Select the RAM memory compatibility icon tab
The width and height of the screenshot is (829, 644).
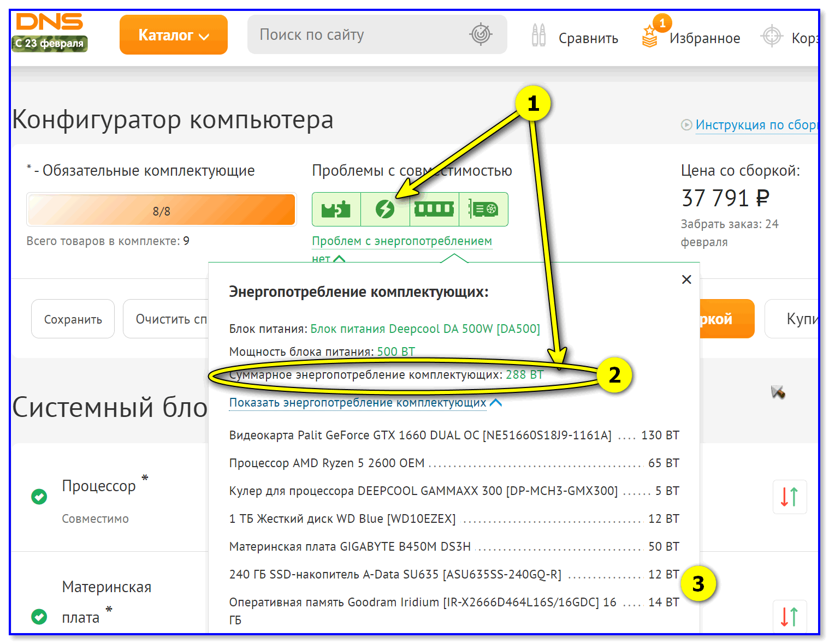[x=434, y=210]
